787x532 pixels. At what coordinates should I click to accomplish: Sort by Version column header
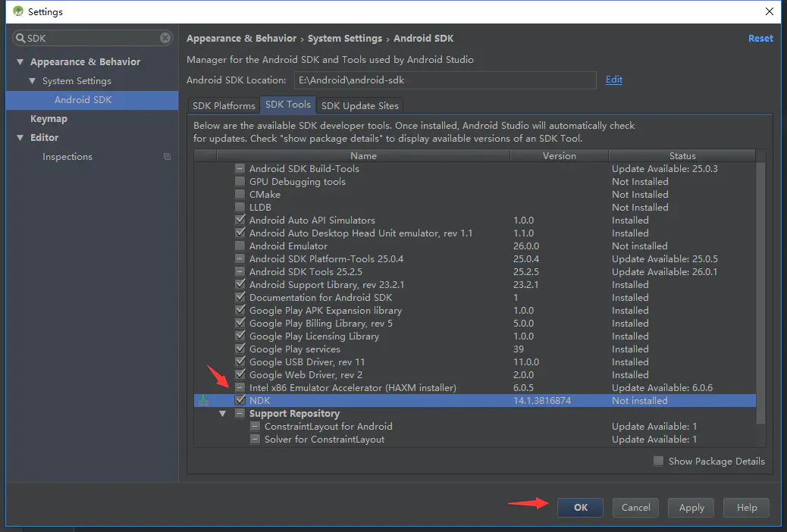pos(559,155)
